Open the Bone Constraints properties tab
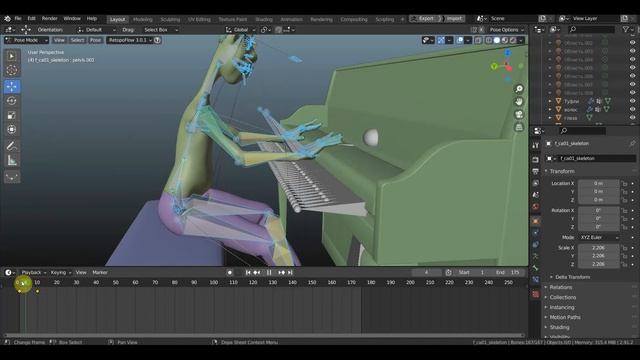The width and height of the screenshot is (640, 360). tap(536, 280)
